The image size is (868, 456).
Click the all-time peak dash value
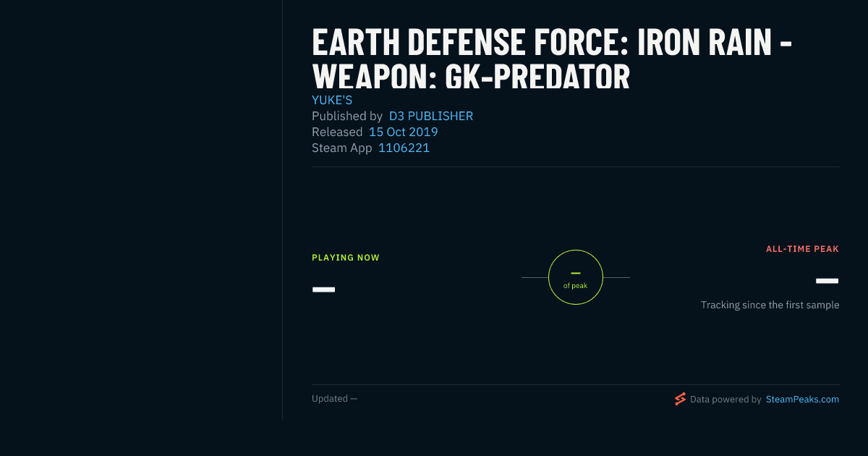click(x=827, y=281)
